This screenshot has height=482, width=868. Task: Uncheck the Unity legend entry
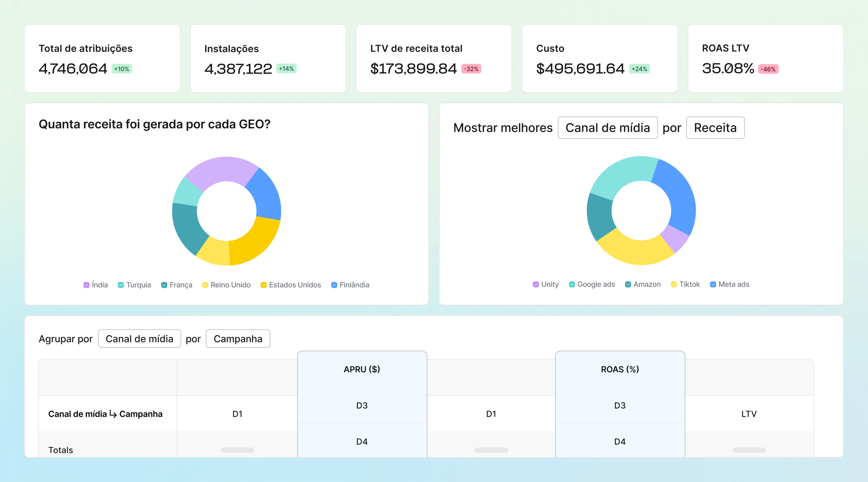536,284
